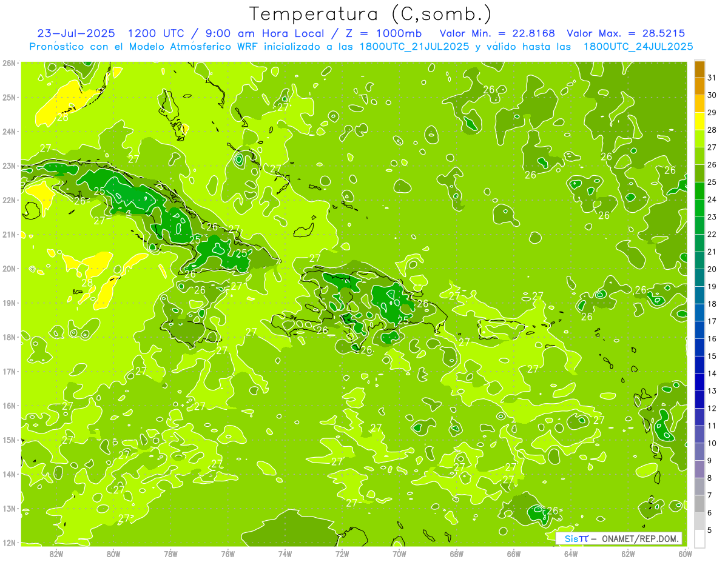Click the 22N latitude axis label

(9, 200)
